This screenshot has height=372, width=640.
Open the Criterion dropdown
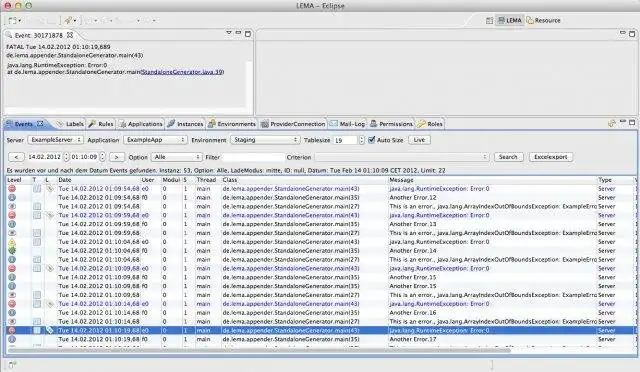tap(402, 157)
